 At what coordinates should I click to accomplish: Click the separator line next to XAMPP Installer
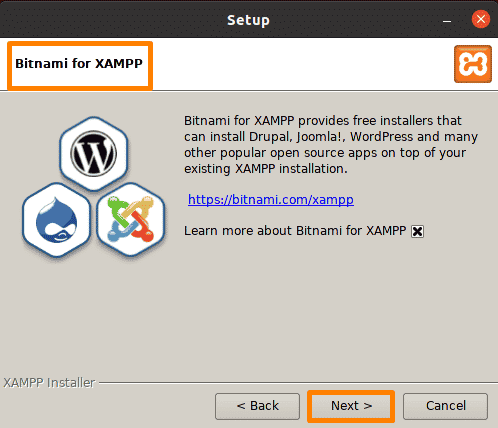298,383
